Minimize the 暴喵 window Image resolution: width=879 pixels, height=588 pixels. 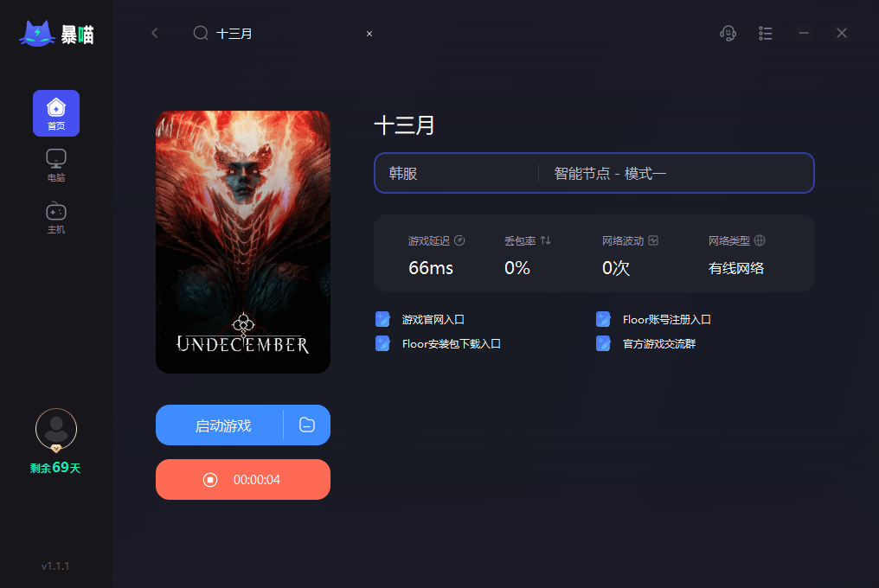coord(804,33)
